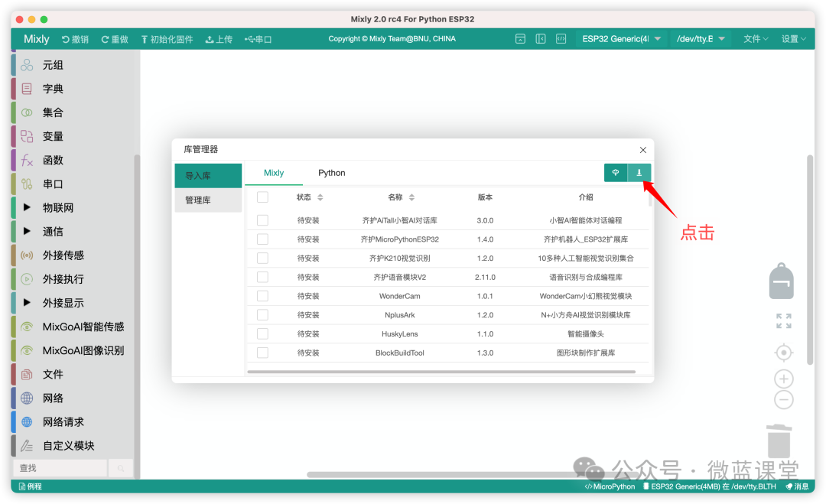
Task: Click the zoom out minus icon
Action: (x=784, y=400)
